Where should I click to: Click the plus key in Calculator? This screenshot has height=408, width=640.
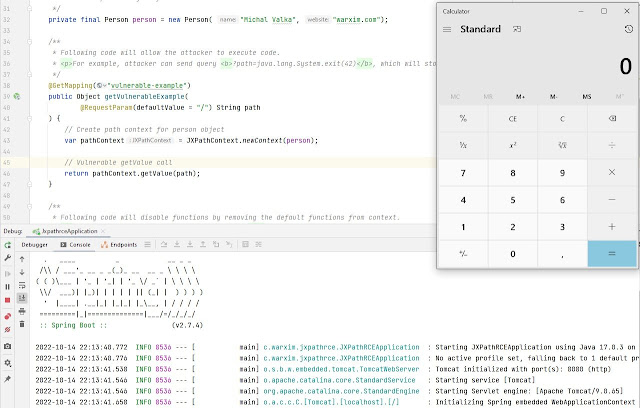point(612,227)
